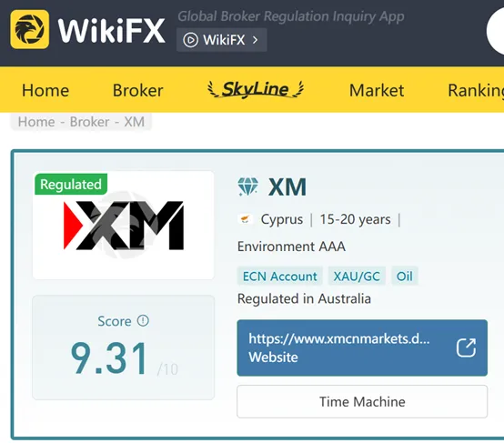Expand the WikiFX chevron arrow
504x443 pixels.
tap(256, 40)
